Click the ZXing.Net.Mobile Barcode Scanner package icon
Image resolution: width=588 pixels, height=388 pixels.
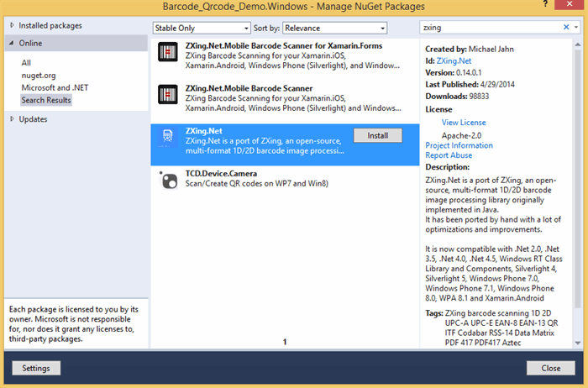pyautogui.click(x=168, y=94)
